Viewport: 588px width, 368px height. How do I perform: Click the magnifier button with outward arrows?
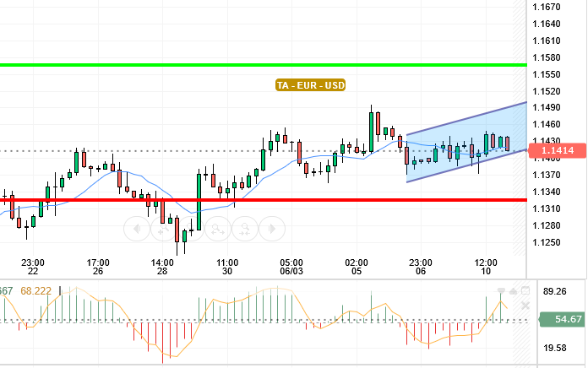(217, 228)
